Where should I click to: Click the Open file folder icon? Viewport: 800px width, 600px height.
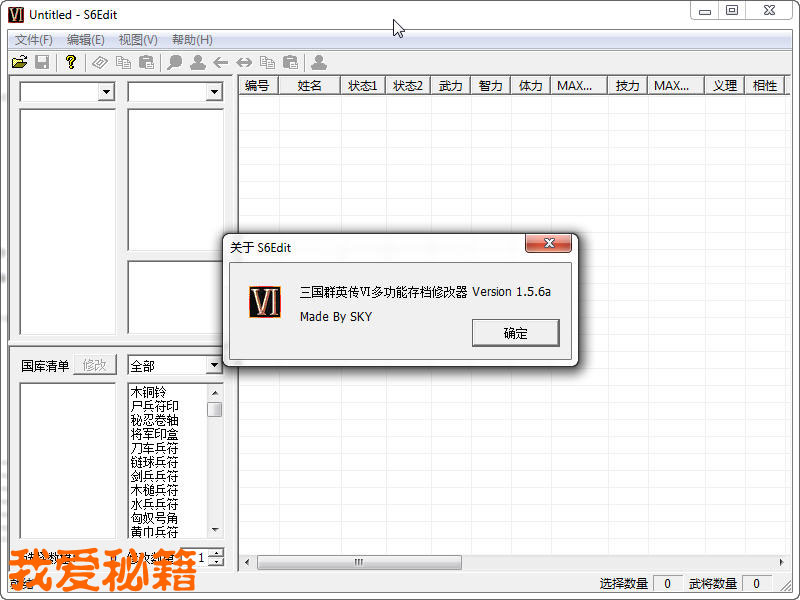(x=19, y=62)
